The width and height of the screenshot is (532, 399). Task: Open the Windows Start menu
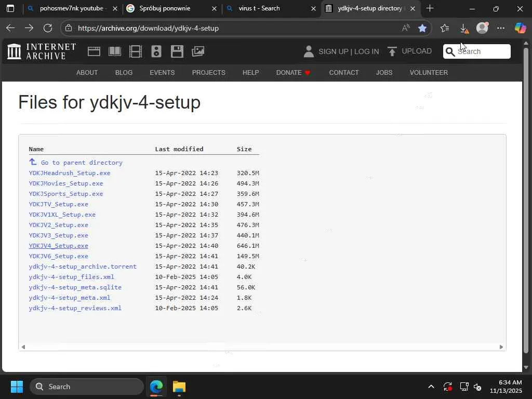(x=17, y=387)
